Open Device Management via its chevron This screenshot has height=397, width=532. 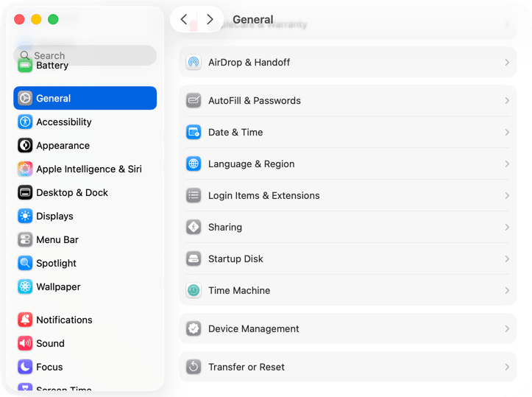(x=507, y=329)
